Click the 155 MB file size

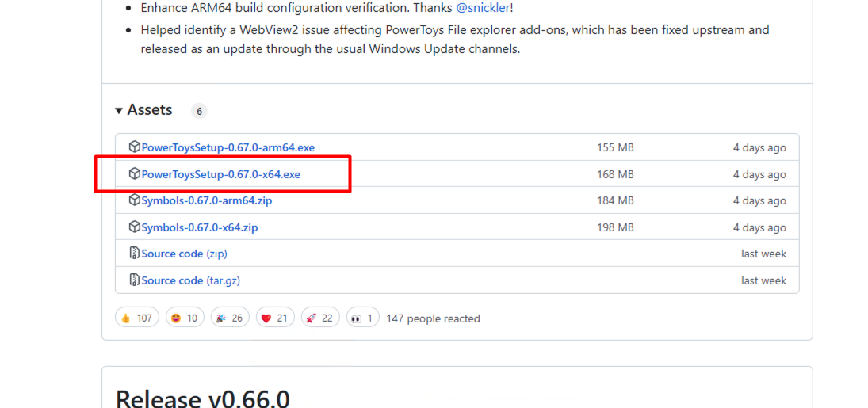(615, 148)
